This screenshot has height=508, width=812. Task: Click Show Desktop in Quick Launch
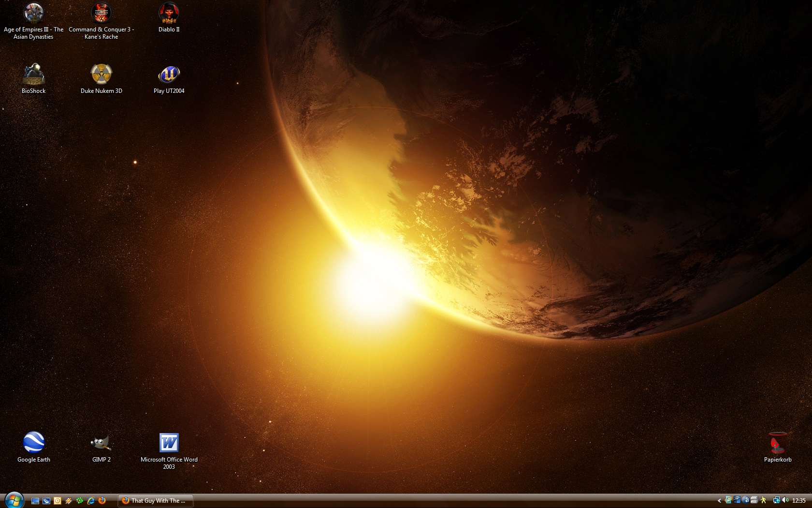35,501
